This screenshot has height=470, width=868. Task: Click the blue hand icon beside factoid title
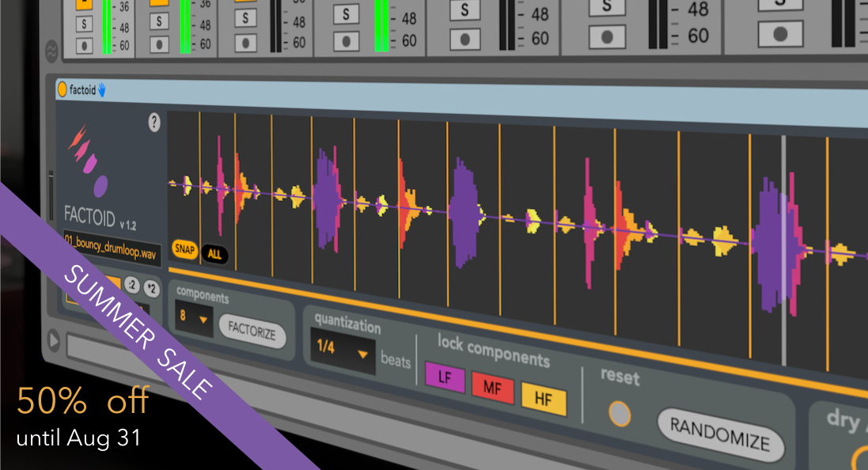tap(102, 89)
